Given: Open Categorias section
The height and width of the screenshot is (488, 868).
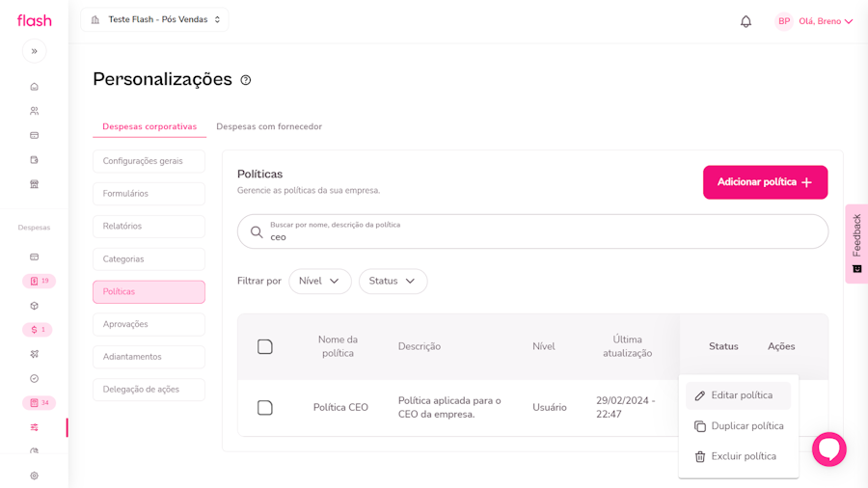Looking at the screenshot, I should 149,258.
